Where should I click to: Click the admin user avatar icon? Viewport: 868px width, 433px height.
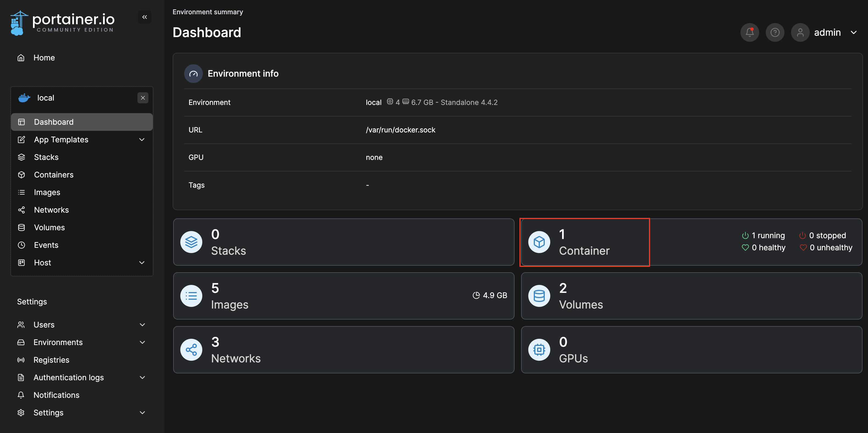click(800, 32)
